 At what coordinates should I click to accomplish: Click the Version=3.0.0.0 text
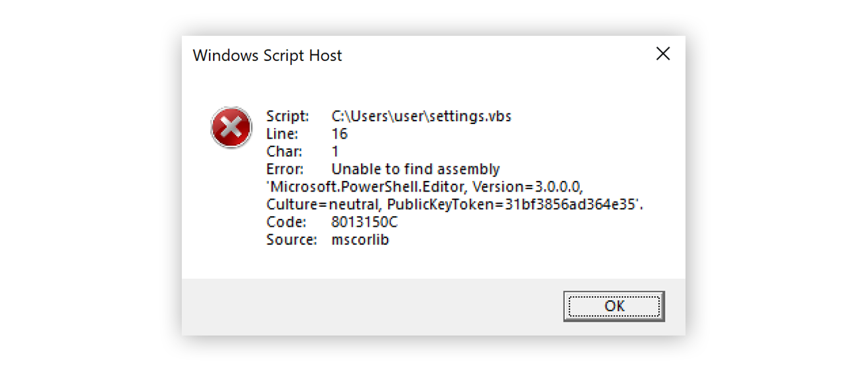tap(528, 187)
